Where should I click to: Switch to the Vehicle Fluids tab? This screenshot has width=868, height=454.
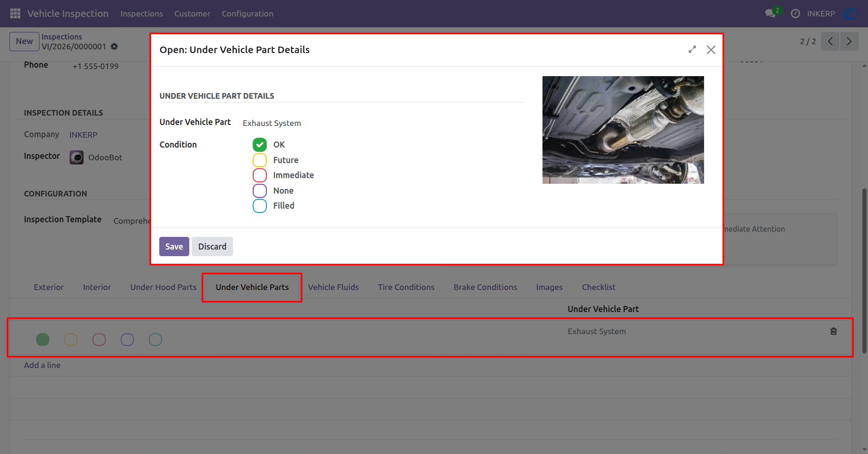point(333,287)
